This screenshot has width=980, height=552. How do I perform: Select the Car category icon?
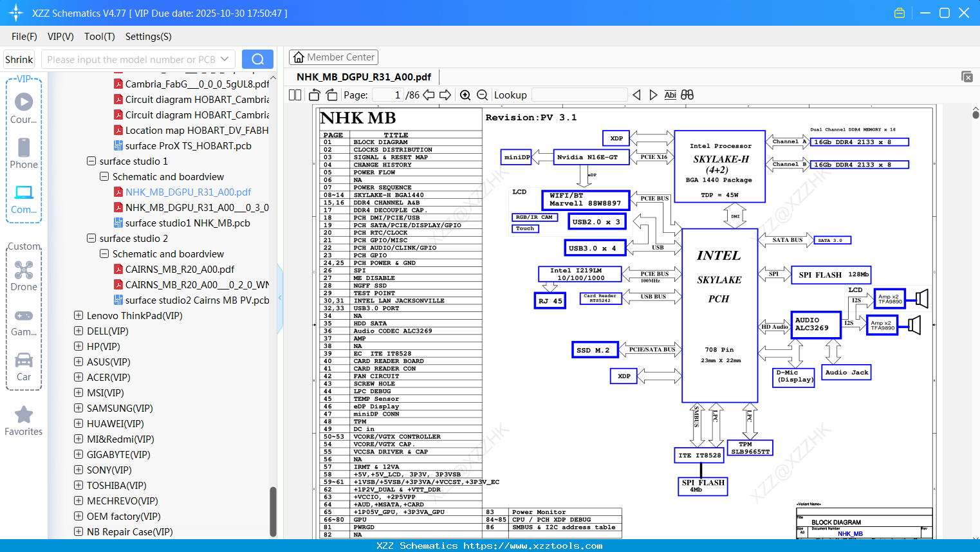point(24,366)
